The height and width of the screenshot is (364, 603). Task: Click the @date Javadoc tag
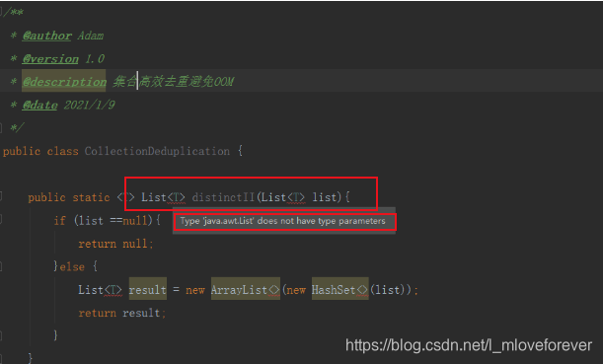pos(40,105)
